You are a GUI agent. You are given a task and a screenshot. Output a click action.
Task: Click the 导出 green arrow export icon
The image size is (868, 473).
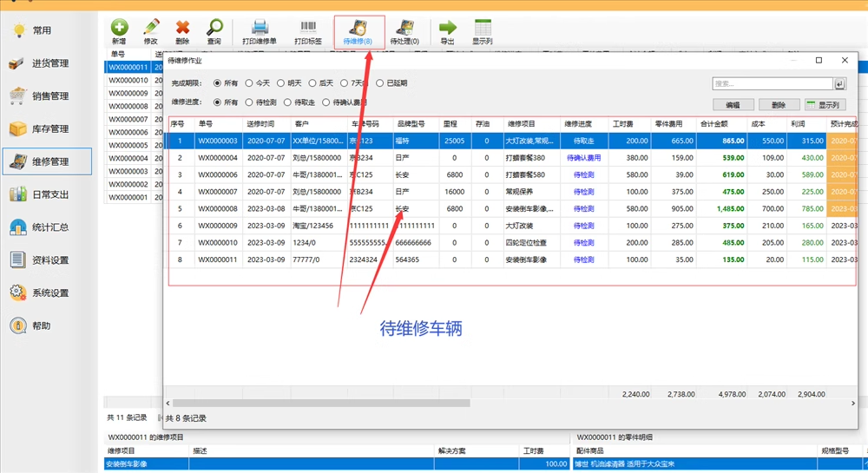447,31
